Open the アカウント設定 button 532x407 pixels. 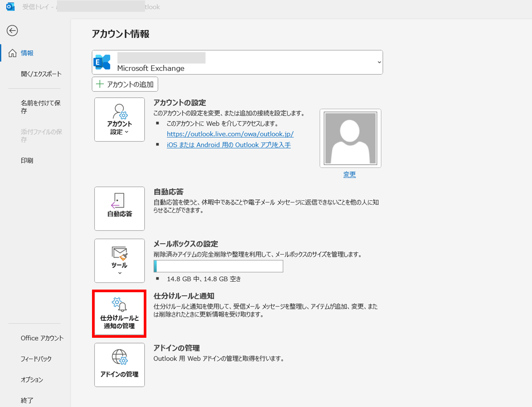119,120
